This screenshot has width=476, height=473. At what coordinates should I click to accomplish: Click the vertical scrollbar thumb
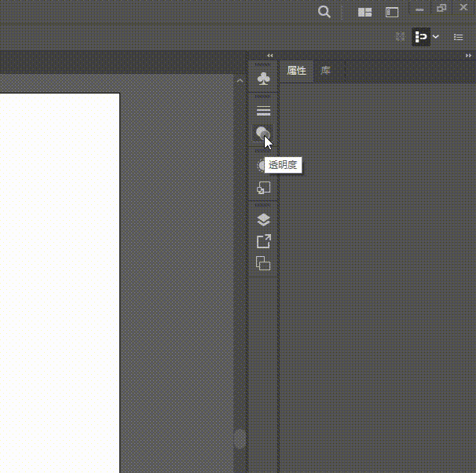coord(240,438)
